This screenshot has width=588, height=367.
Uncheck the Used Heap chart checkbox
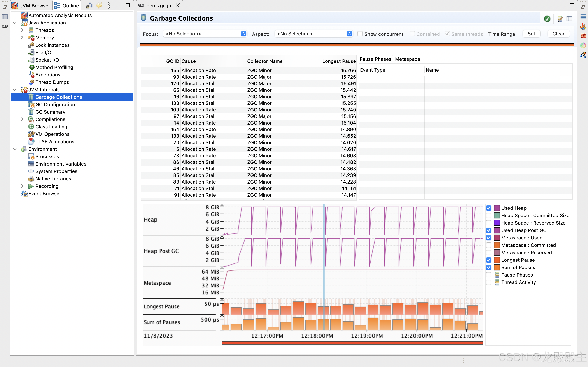pyautogui.click(x=489, y=208)
